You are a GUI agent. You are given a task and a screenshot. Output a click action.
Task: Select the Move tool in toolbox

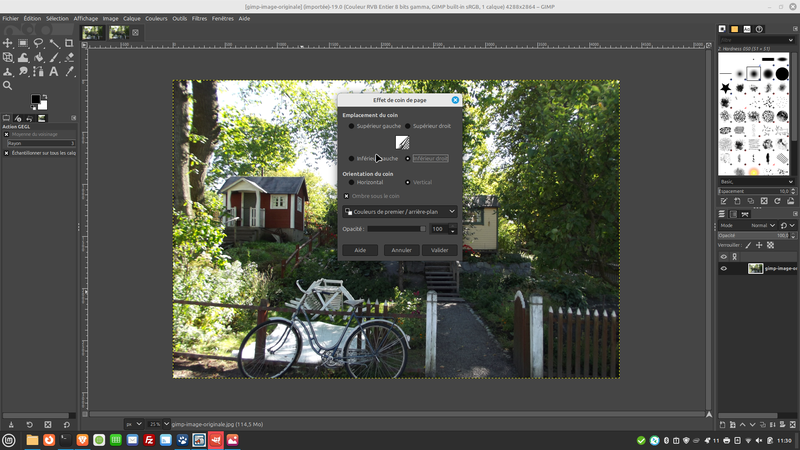click(8, 43)
